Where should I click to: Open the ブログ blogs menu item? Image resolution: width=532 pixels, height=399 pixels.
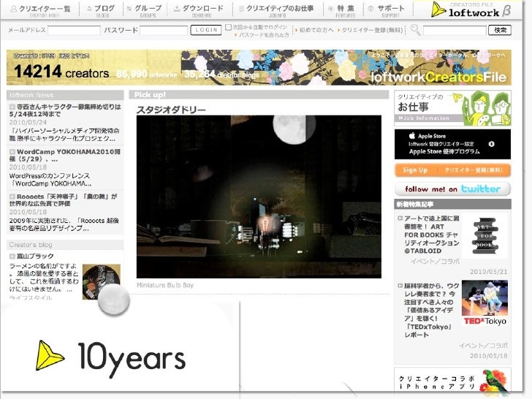tap(101, 10)
